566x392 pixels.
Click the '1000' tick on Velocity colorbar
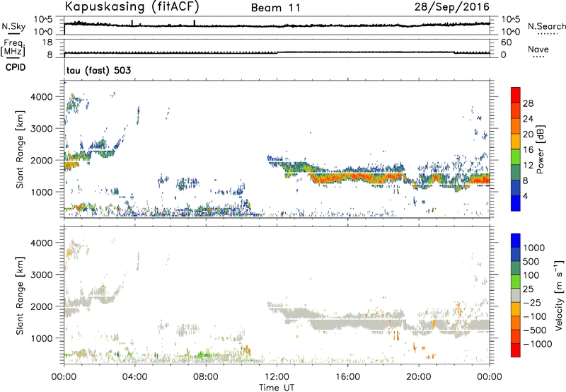click(533, 248)
